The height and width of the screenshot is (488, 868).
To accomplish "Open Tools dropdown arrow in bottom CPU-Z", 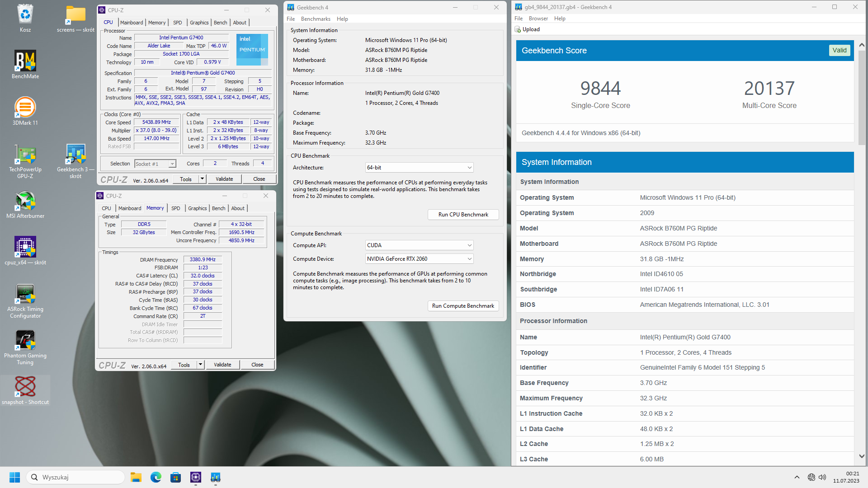I will pos(200,365).
